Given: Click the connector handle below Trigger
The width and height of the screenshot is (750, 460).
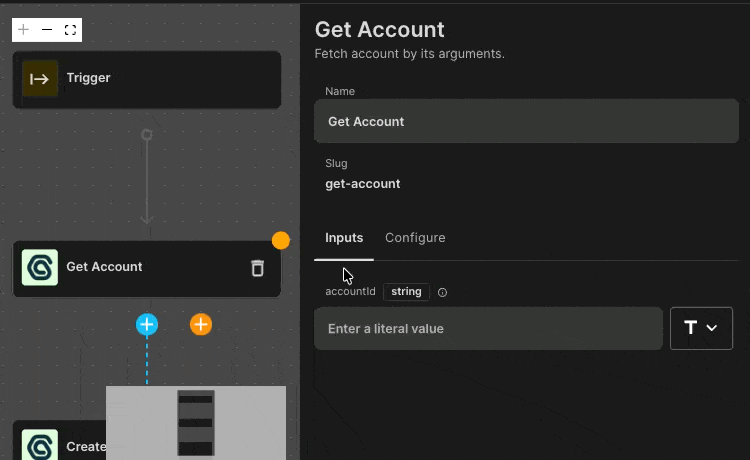Looking at the screenshot, I should click(x=147, y=134).
